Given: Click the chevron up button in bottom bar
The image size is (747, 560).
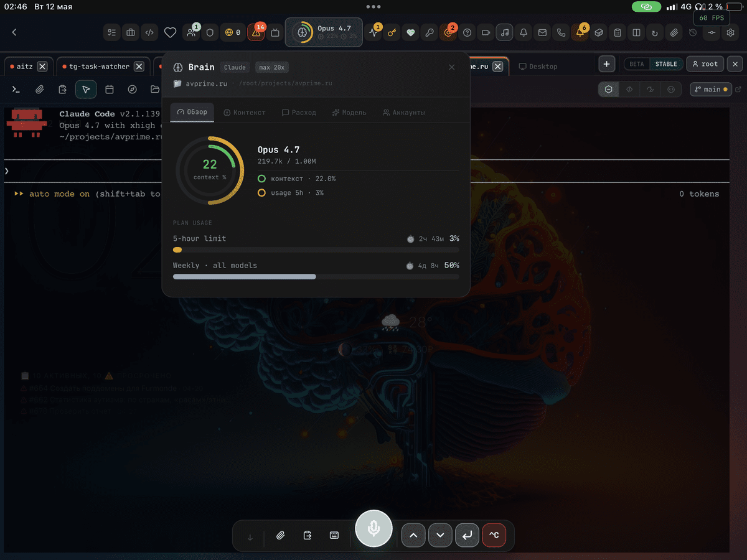Looking at the screenshot, I should (413, 535).
